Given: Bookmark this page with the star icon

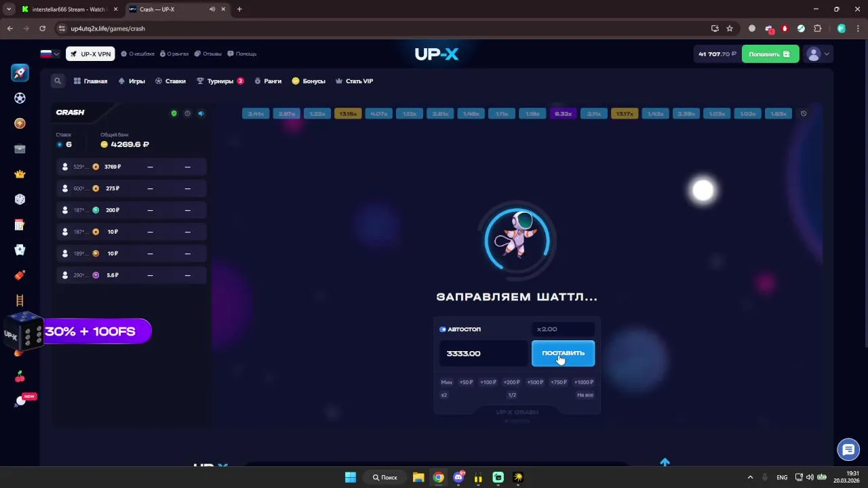Looking at the screenshot, I should [730, 28].
